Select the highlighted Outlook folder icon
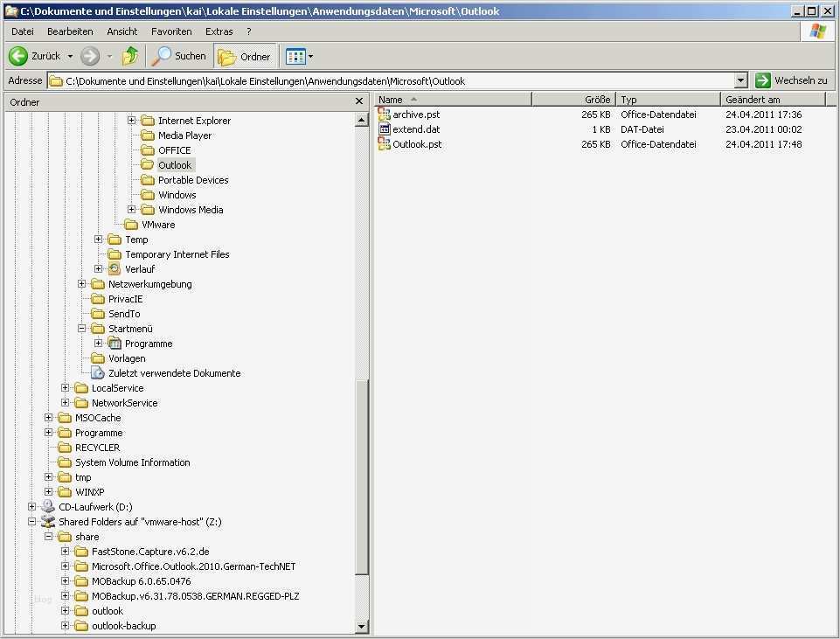This screenshot has height=639, width=840. click(148, 165)
